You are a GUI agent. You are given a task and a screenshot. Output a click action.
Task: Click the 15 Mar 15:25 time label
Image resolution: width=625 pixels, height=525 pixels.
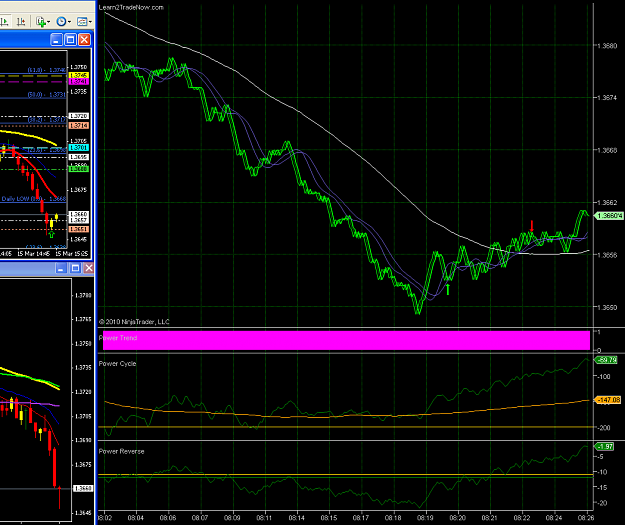tap(71, 254)
